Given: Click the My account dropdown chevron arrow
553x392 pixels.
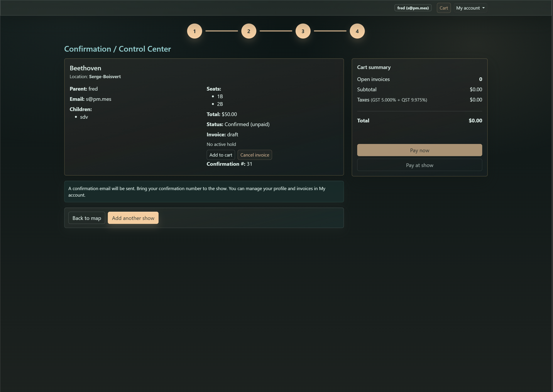Looking at the screenshot, I should click(x=484, y=8).
